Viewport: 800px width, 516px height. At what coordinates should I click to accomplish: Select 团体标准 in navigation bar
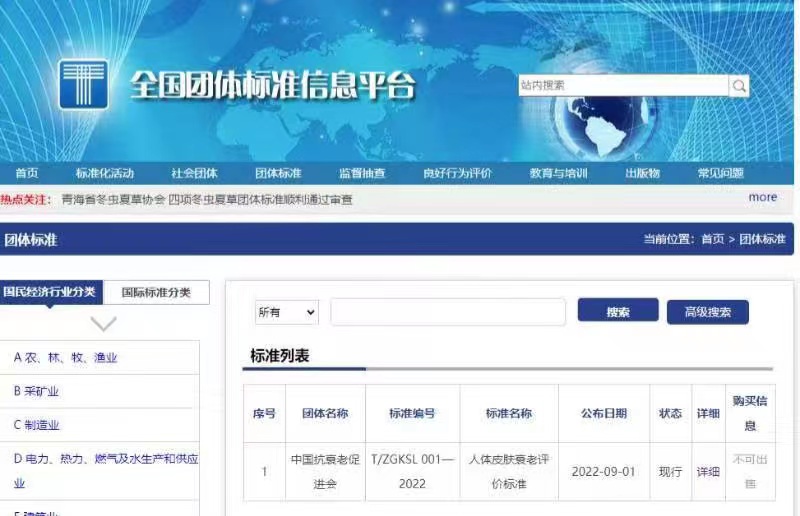coord(278,173)
